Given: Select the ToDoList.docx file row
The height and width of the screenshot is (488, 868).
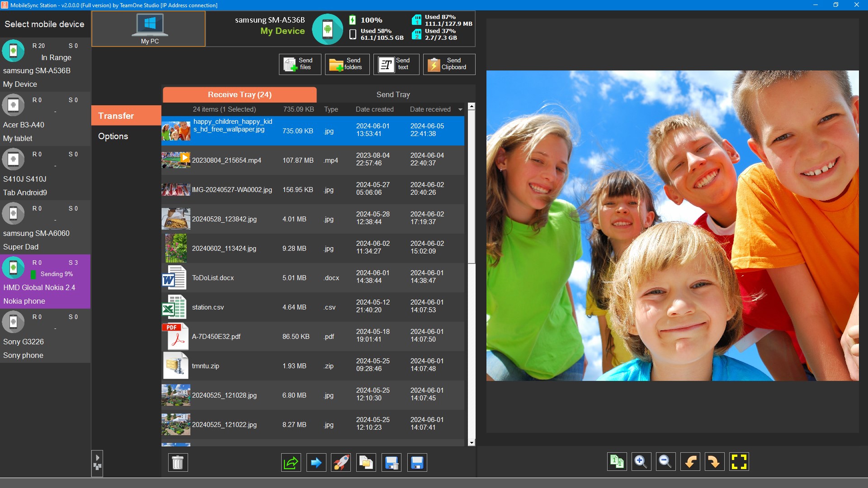Looking at the screenshot, I should click(312, 277).
